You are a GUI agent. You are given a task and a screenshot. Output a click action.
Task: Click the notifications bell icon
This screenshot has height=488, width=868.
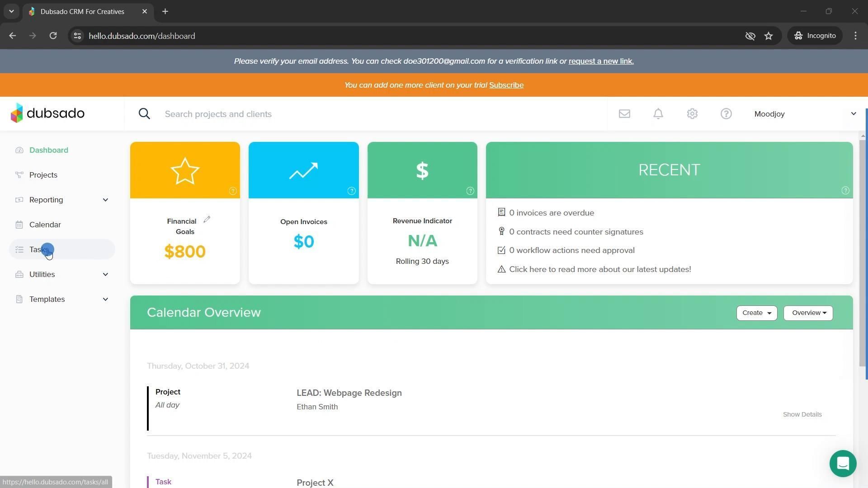[658, 114]
